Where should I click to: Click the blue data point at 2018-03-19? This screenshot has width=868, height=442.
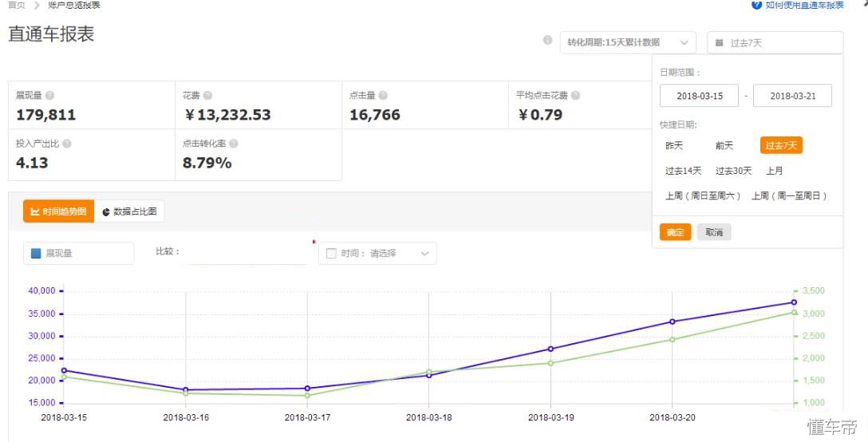click(x=550, y=349)
